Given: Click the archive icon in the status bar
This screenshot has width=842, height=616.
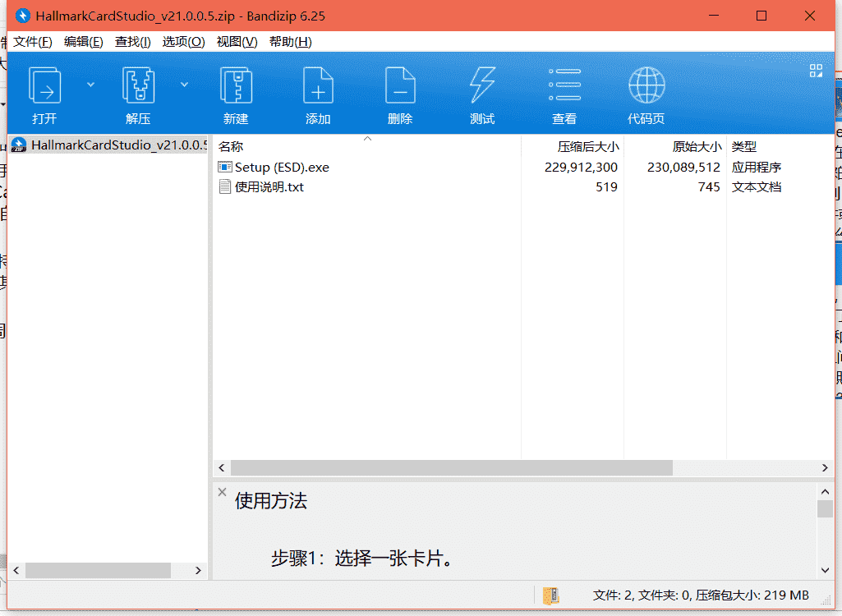Looking at the screenshot, I should point(551,595).
